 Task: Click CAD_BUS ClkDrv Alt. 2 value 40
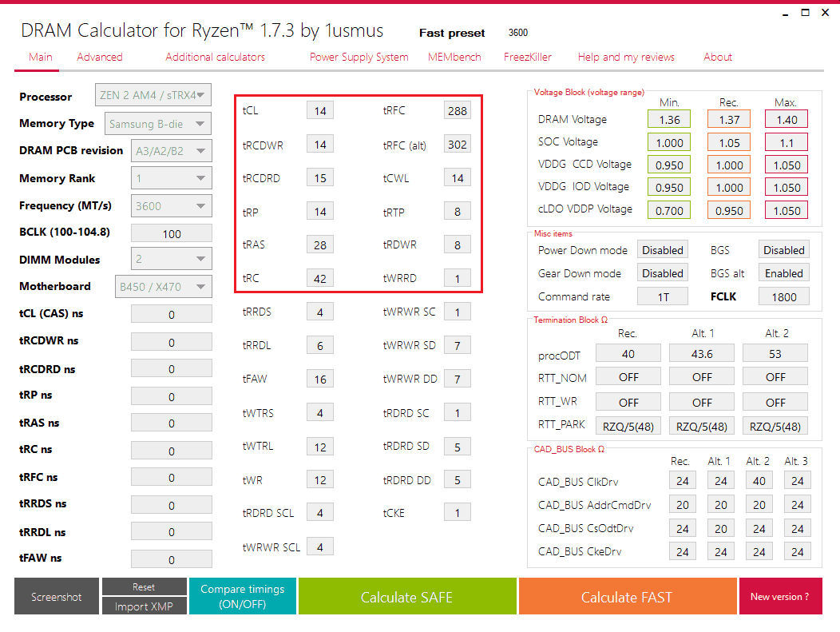click(x=759, y=481)
